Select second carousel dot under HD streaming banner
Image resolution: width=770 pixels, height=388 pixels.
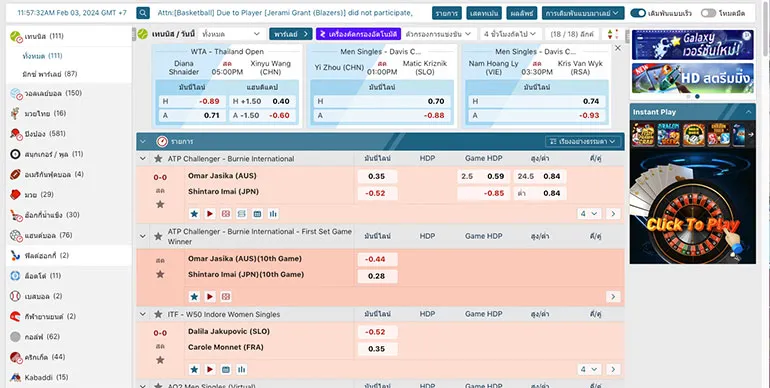click(697, 96)
